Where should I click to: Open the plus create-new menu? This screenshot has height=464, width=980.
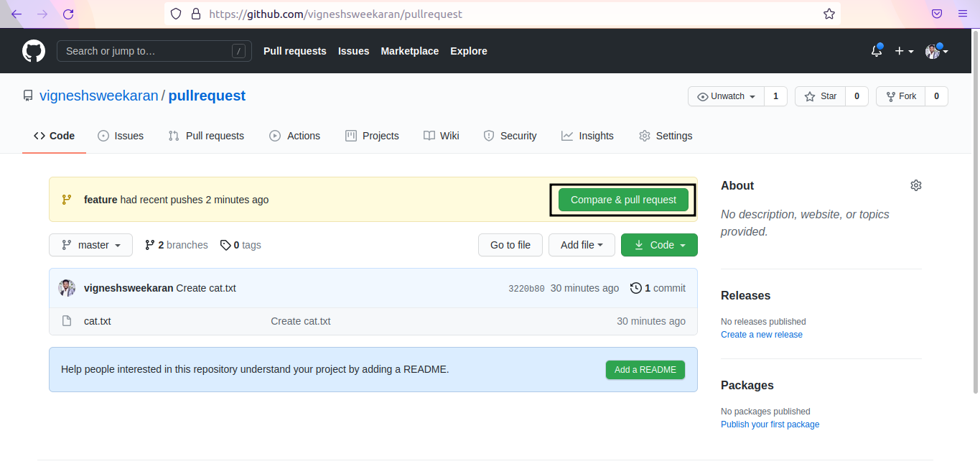(x=904, y=51)
